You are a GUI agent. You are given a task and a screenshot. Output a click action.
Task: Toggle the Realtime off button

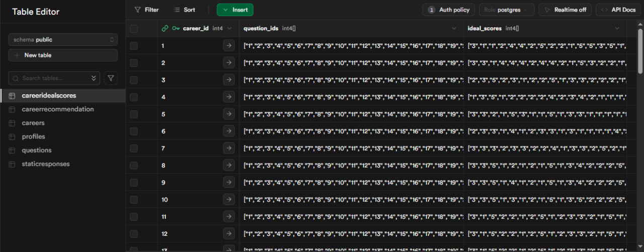click(565, 10)
